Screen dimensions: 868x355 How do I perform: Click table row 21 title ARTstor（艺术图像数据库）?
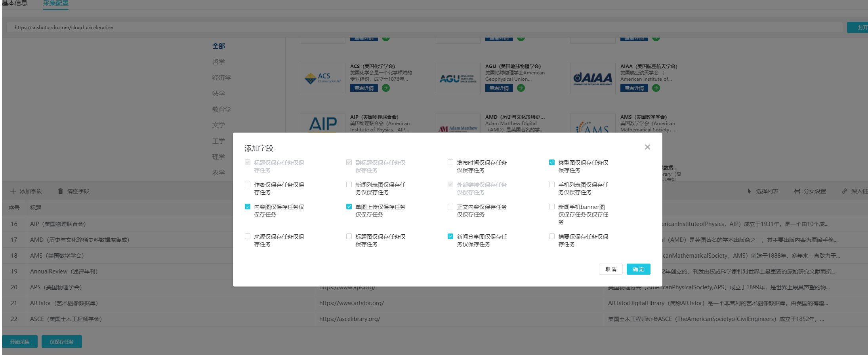coord(64,303)
